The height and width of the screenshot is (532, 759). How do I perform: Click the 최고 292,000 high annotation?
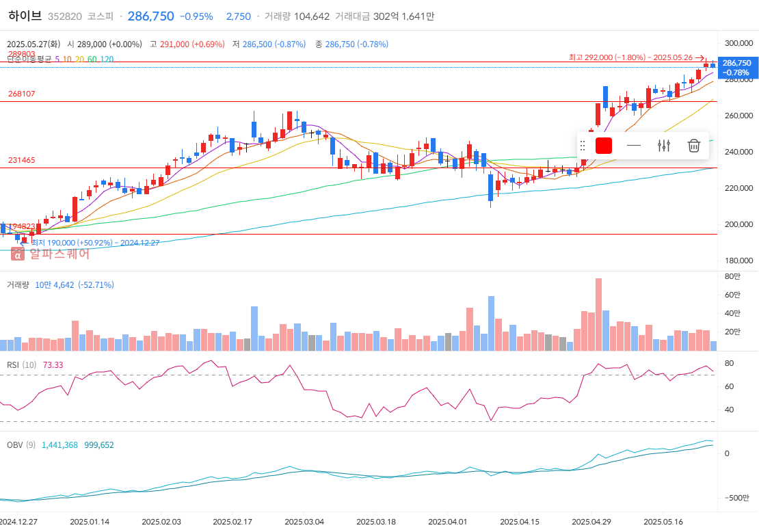click(630, 57)
